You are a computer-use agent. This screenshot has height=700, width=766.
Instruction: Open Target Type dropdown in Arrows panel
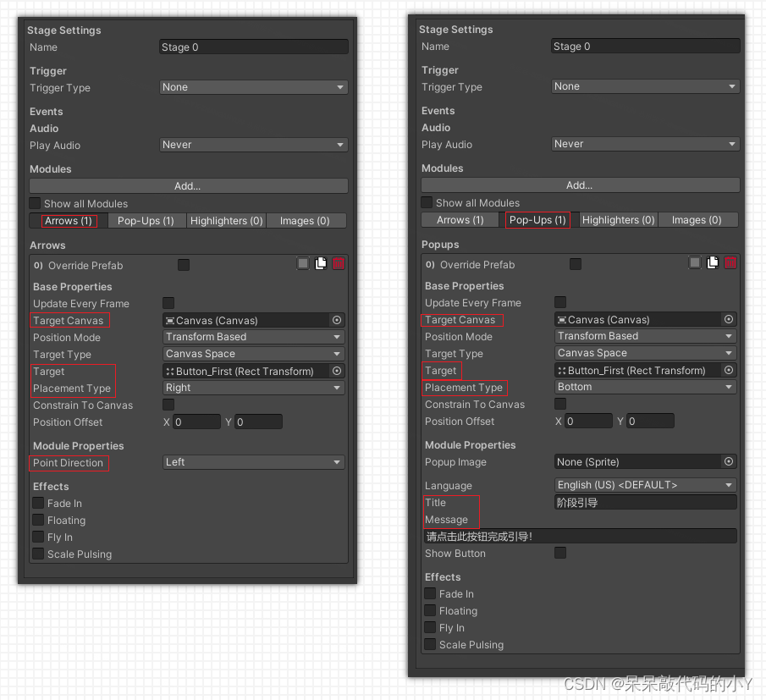254,354
